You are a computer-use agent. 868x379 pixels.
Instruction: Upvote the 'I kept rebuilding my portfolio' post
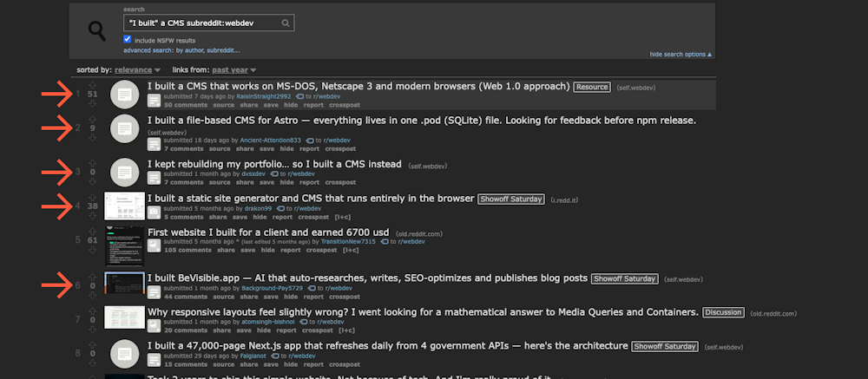tap(93, 163)
